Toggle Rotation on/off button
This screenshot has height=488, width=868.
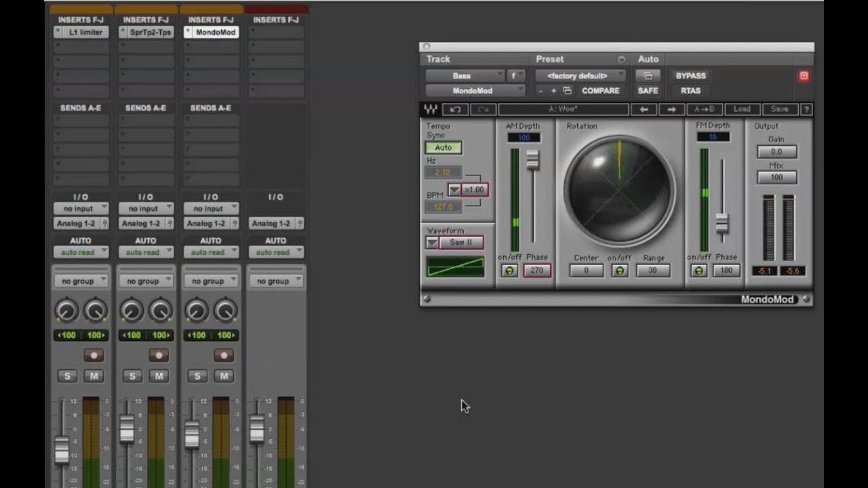coord(619,270)
